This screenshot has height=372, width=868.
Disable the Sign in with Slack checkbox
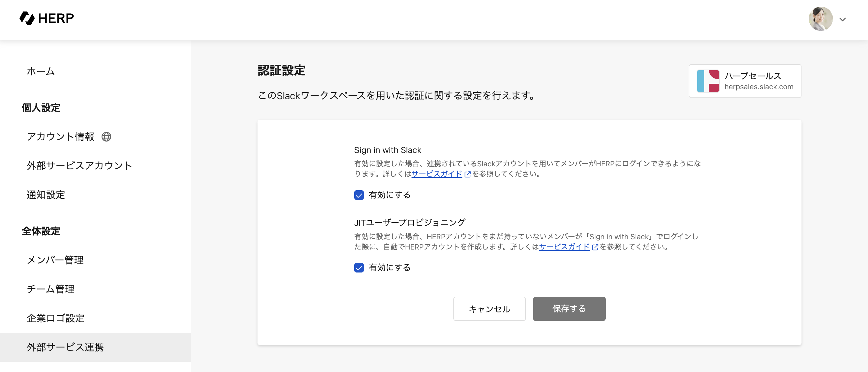(x=359, y=195)
